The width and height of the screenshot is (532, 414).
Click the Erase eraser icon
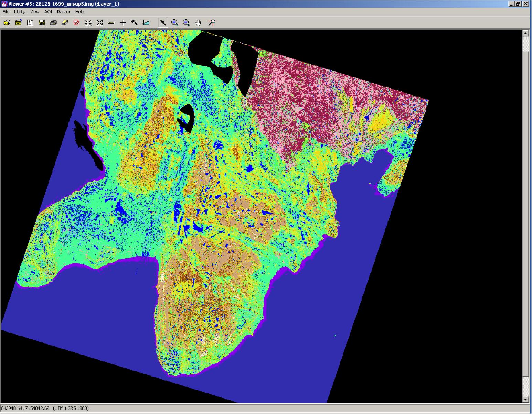(x=65, y=23)
